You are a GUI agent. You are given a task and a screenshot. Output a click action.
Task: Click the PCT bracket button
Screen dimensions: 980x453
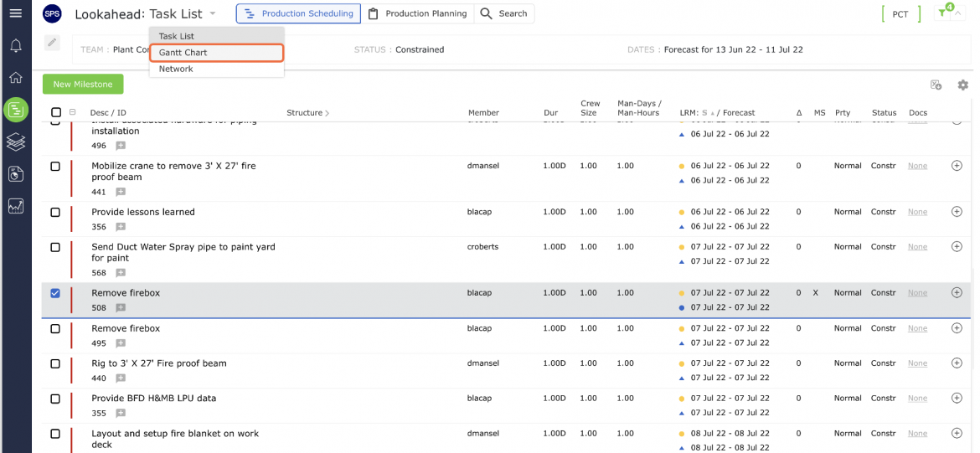coord(900,13)
